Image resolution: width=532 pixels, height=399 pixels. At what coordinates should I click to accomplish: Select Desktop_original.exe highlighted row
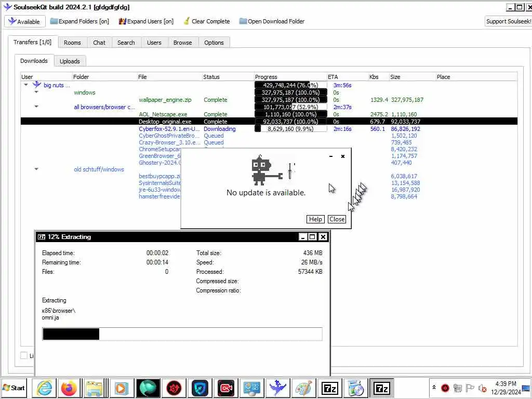[269, 122]
